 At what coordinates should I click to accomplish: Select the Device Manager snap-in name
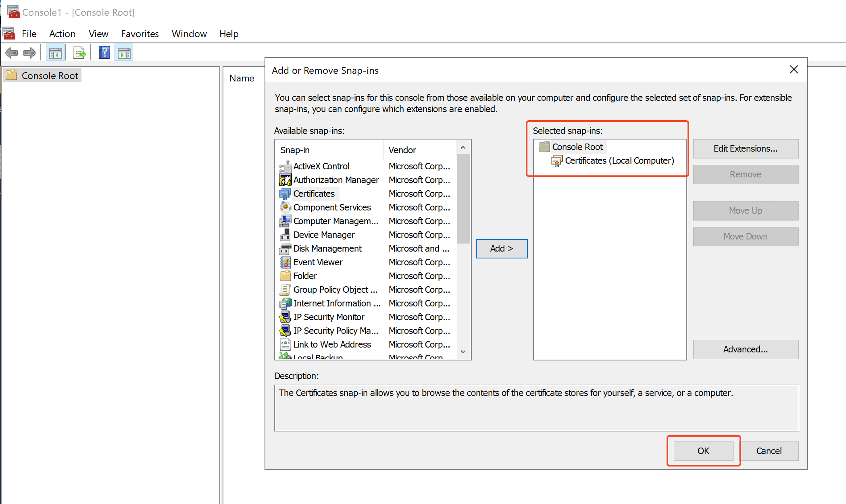click(x=324, y=235)
